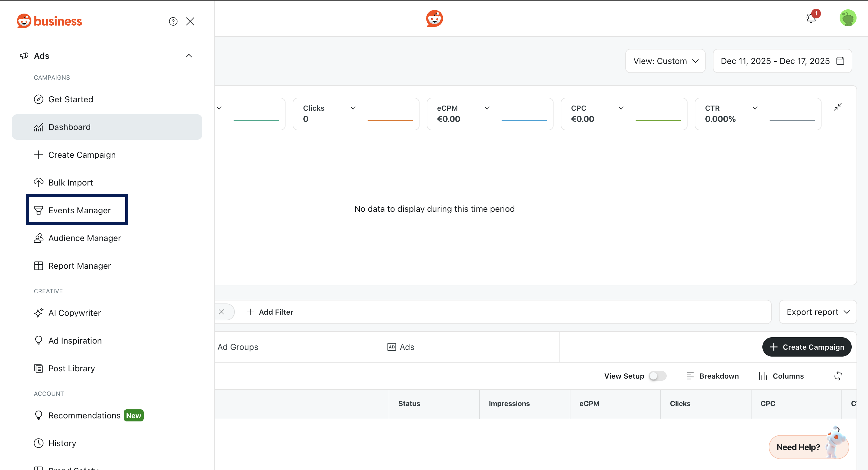The width and height of the screenshot is (868, 470).
Task: Open the Columns settings
Action: [781, 376]
